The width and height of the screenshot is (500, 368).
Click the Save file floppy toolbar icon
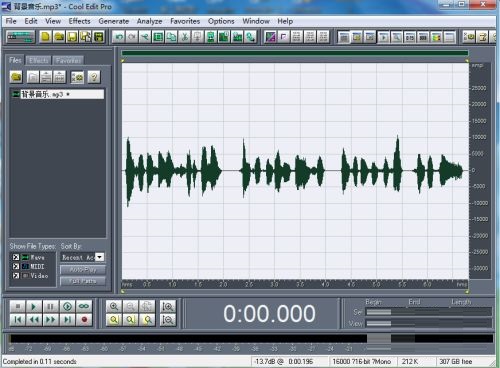pos(72,37)
